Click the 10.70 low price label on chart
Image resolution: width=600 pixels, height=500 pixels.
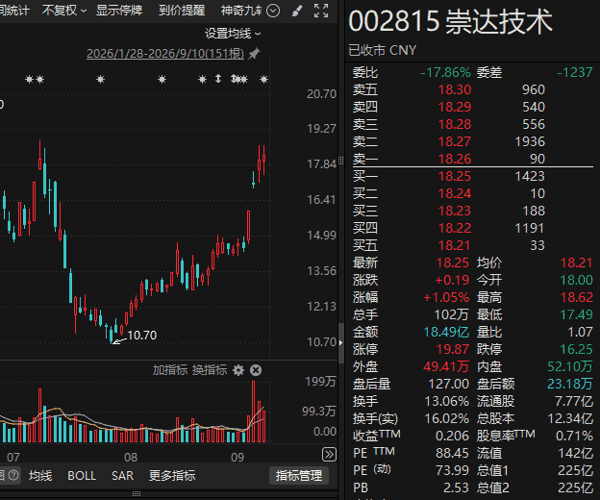[x=142, y=335]
